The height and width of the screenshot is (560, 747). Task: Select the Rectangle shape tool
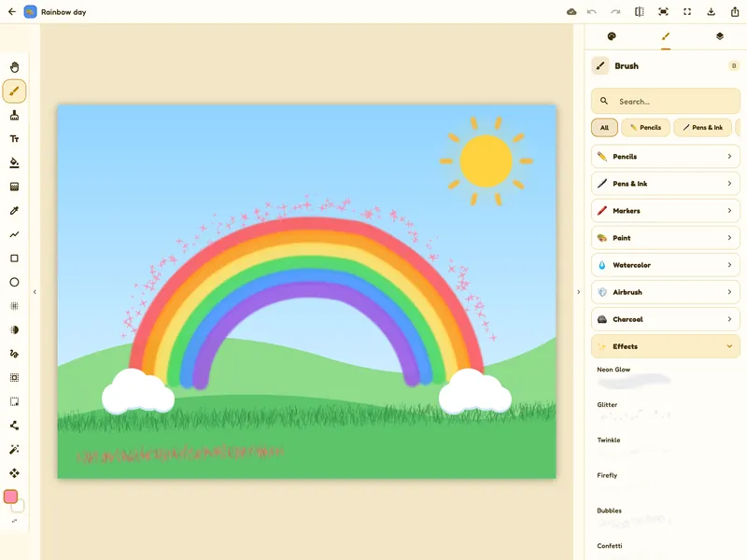point(14,259)
